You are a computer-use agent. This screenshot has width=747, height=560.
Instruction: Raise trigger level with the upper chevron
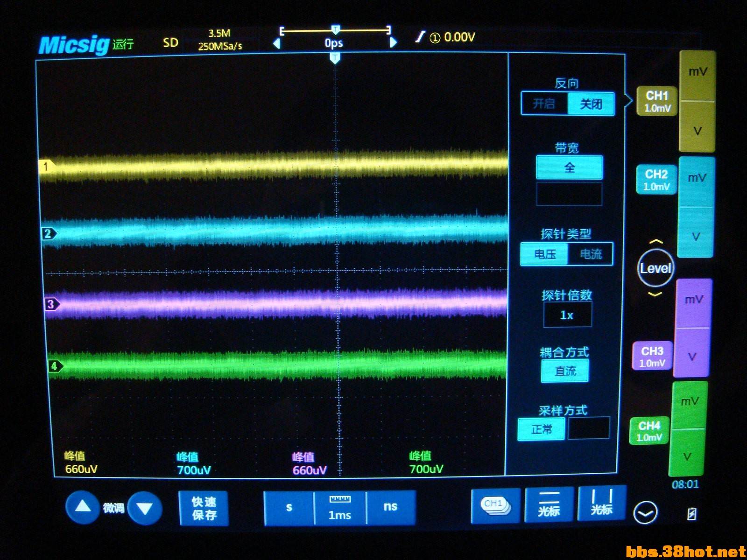[656, 242]
